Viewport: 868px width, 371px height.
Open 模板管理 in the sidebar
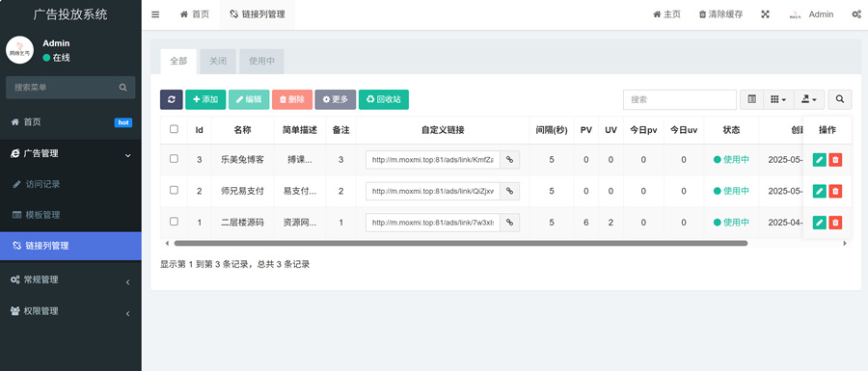click(70, 215)
